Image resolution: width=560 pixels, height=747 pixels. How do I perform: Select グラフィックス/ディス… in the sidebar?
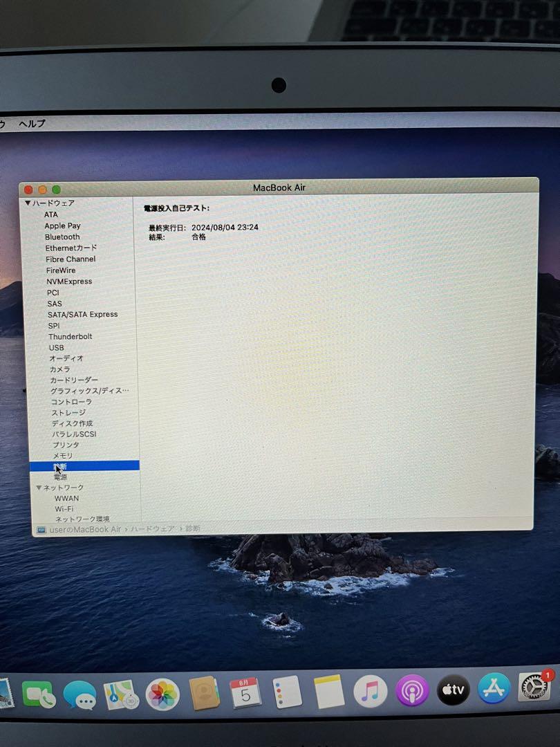[x=89, y=391]
